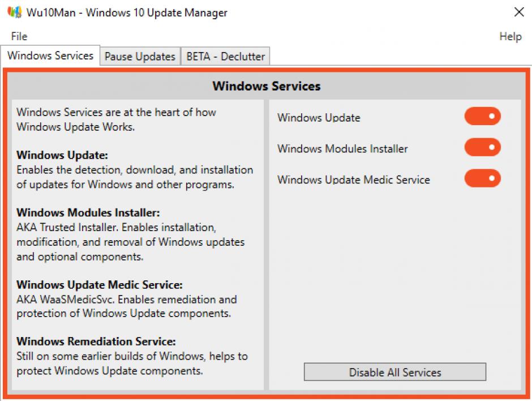Click the bold Windows Update Medic Service heading
Viewport: 532px width, 401px height.
click(x=100, y=284)
